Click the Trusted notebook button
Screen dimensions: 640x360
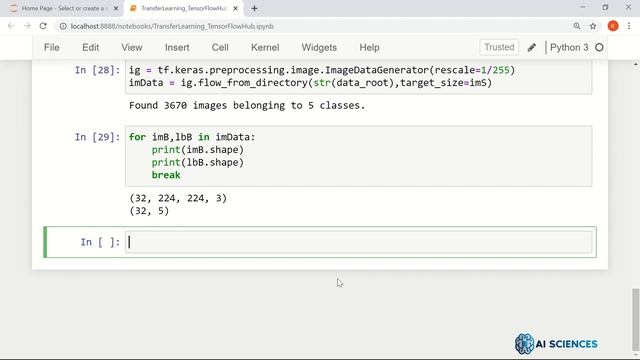[499, 47]
